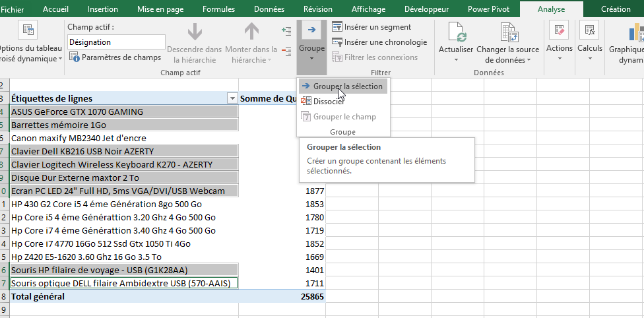Screen dimensions: 644x318
Task: Open the Actions menu icon
Action: click(x=559, y=30)
